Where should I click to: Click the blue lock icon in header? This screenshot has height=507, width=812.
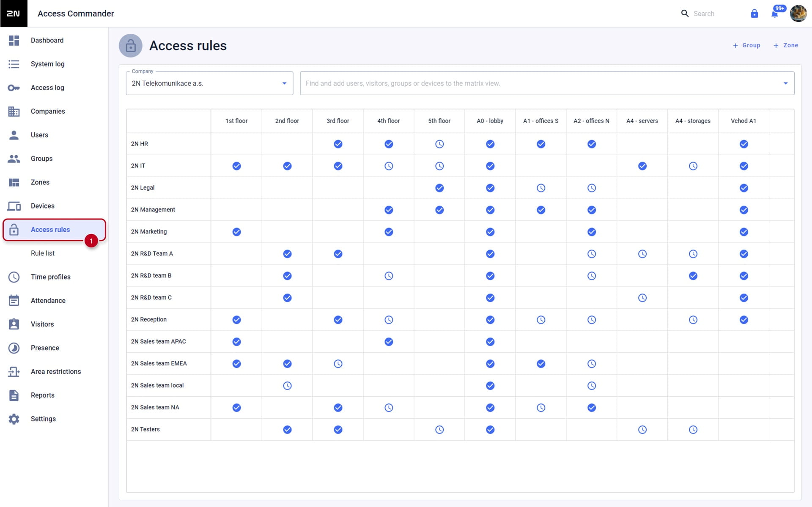click(x=754, y=14)
